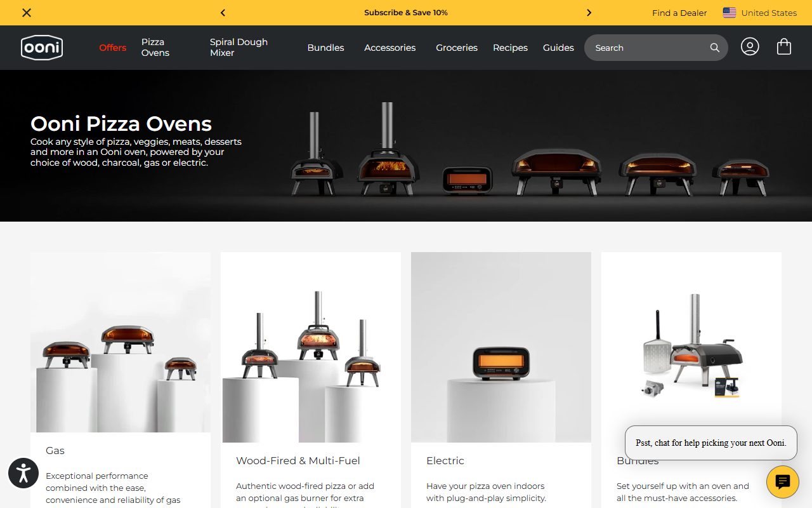This screenshot has height=508, width=812.
Task: Open the Wood-Fired & Multi-Fuel category image
Action: point(311,347)
